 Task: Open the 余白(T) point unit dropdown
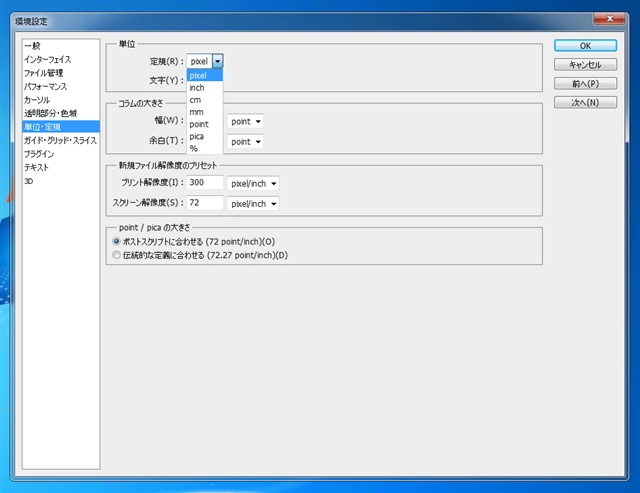coord(245,142)
